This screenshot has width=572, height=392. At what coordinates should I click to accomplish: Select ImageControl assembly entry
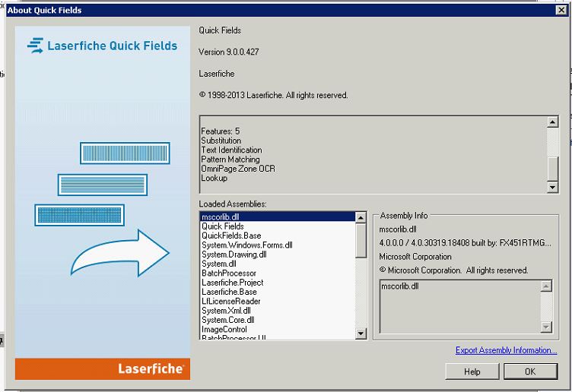277,330
